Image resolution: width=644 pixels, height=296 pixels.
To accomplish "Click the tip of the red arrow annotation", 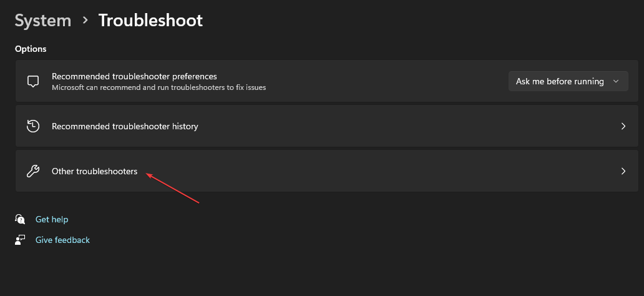I will [x=147, y=174].
